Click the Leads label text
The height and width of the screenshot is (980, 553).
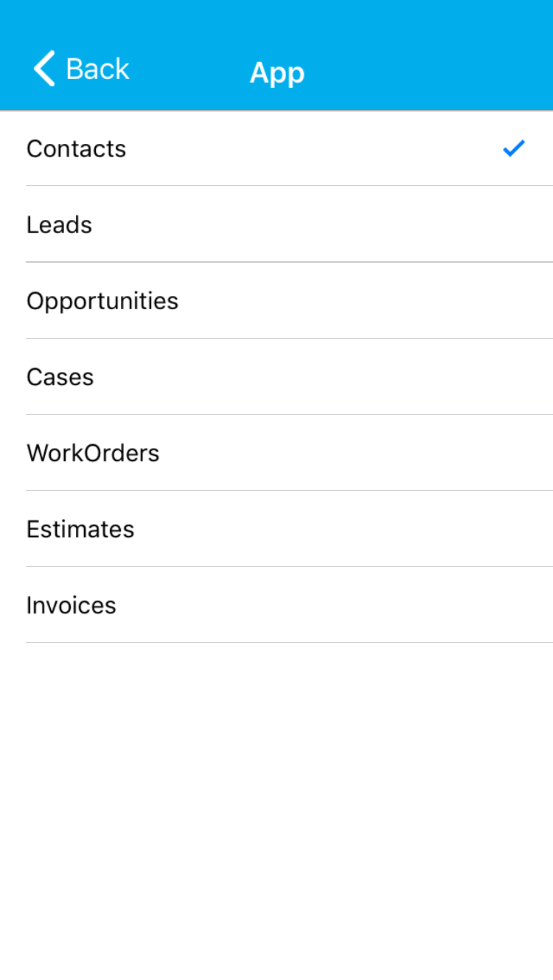tap(59, 224)
